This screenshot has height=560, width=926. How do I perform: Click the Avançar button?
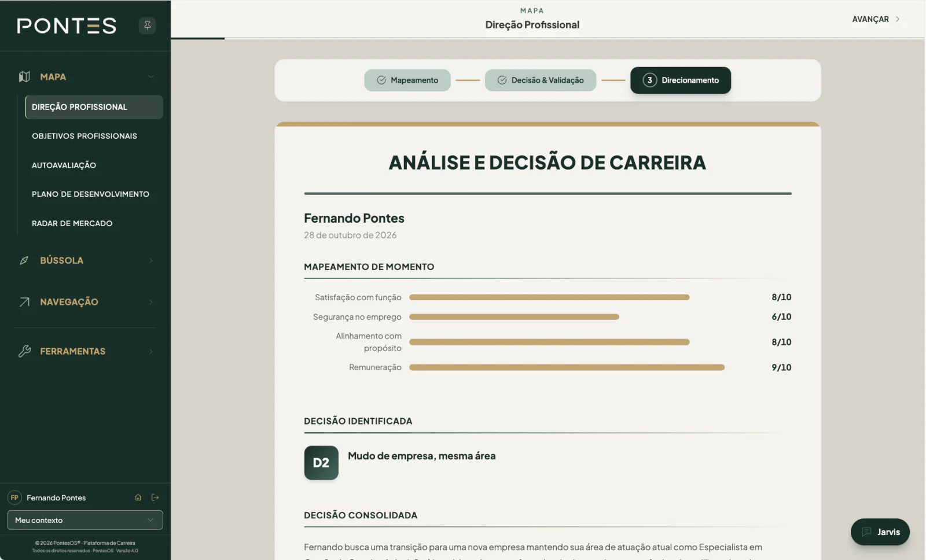876,19
